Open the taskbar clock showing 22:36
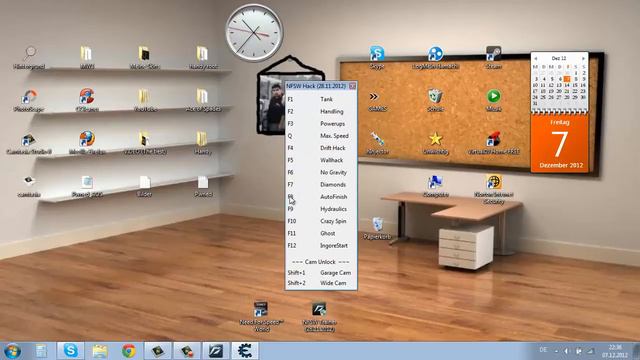This screenshot has width=640, height=360. [x=615, y=351]
